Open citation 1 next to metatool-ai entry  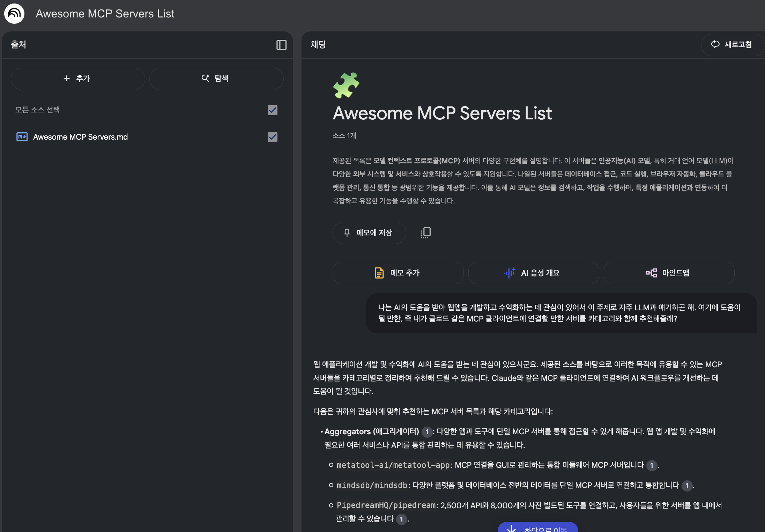[x=651, y=465]
